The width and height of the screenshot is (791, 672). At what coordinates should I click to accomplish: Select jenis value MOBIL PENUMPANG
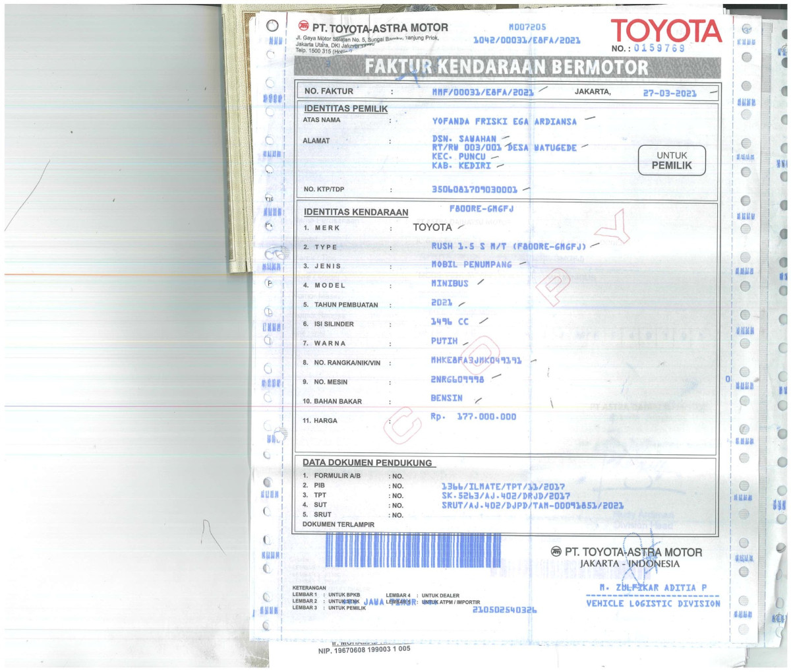pos(471,264)
